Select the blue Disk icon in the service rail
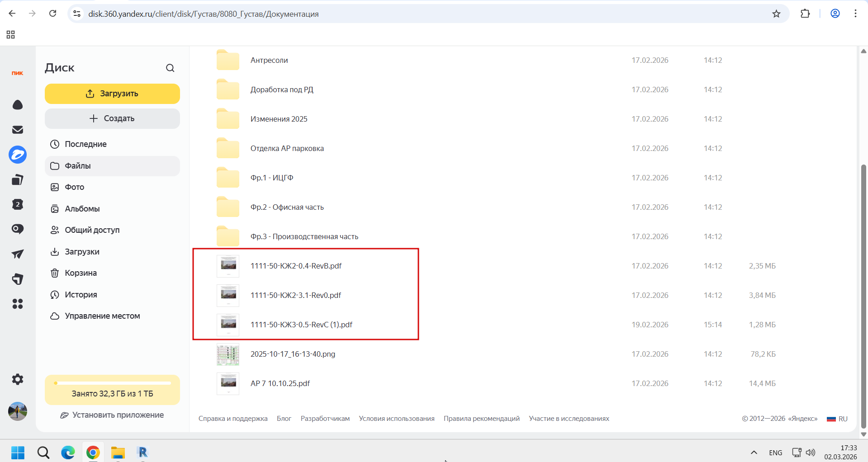Image resolution: width=868 pixels, height=462 pixels. point(18,155)
